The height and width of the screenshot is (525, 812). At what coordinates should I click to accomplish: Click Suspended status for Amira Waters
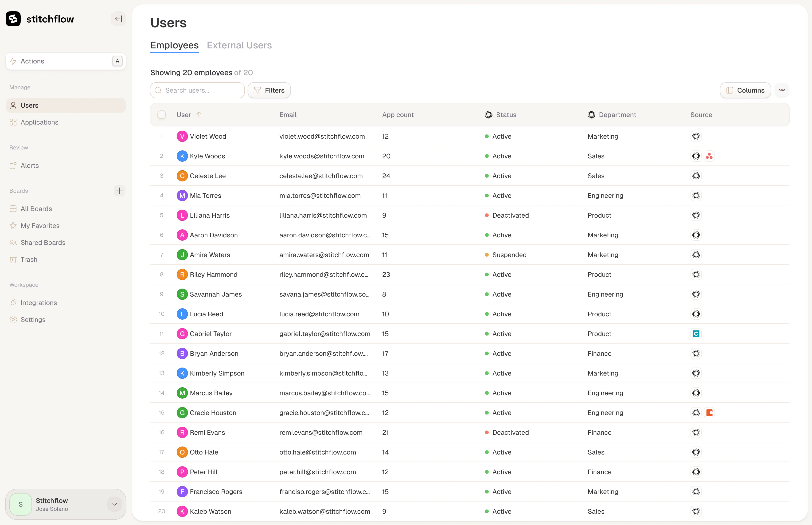pyautogui.click(x=506, y=255)
